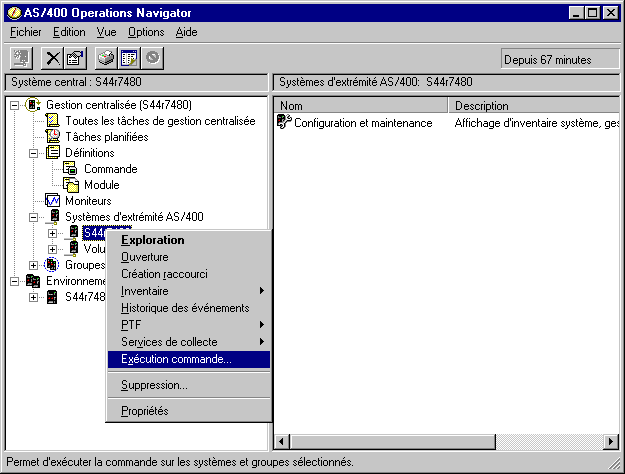Screen dimensions: 625x474
Task: Open the PTF submenu entry
Action: 189,325
